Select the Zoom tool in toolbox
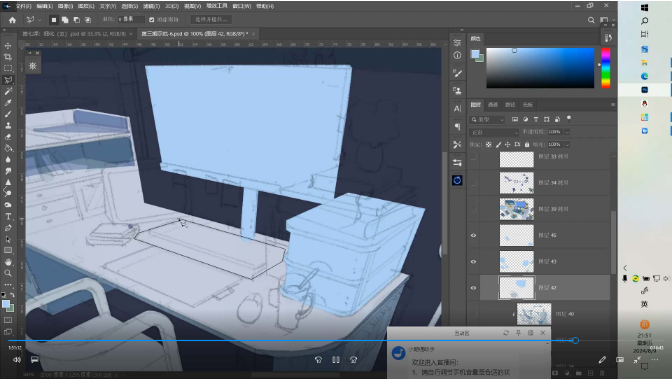The image size is (672, 379). [8, 273]
